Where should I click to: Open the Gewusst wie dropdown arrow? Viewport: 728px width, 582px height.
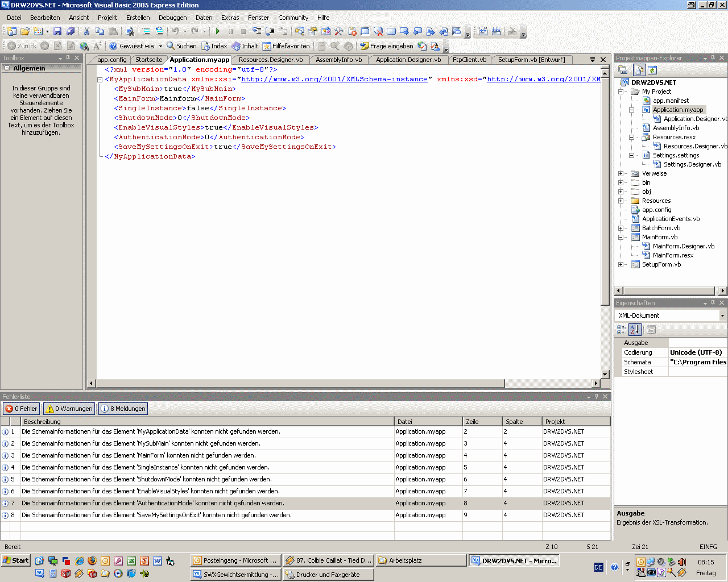[x=160, y=46]
